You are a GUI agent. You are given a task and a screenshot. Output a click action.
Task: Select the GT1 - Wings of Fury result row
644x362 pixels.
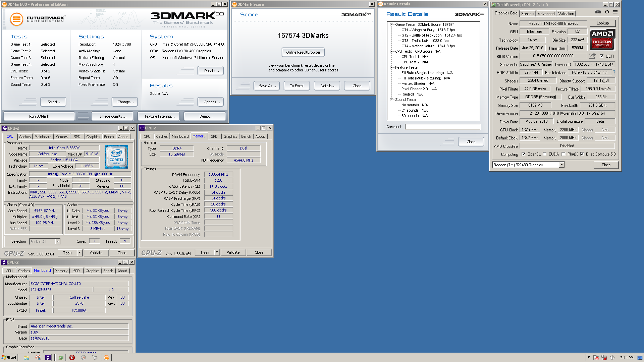tap(428, 30)
